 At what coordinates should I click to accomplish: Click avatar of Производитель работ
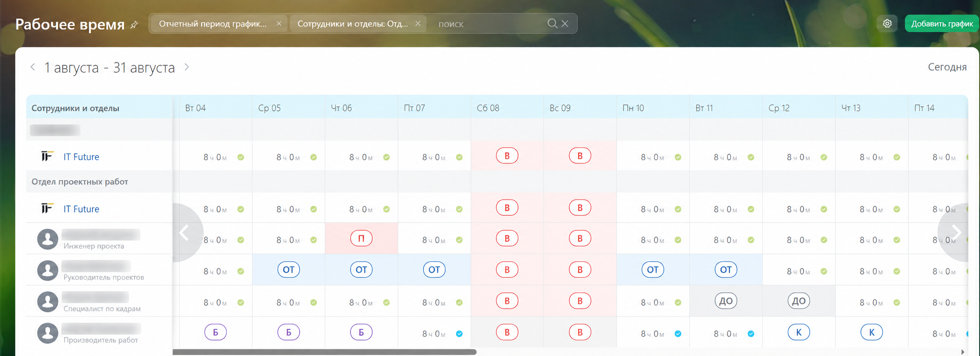(48, 333)
